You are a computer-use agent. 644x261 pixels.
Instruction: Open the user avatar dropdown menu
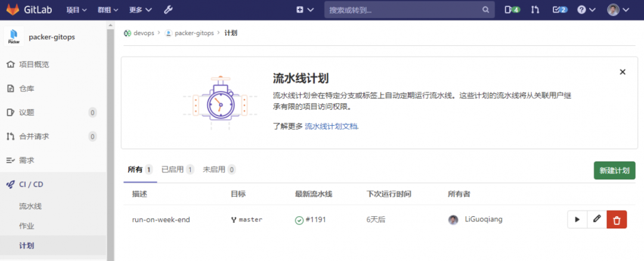(x=618, y=10)
